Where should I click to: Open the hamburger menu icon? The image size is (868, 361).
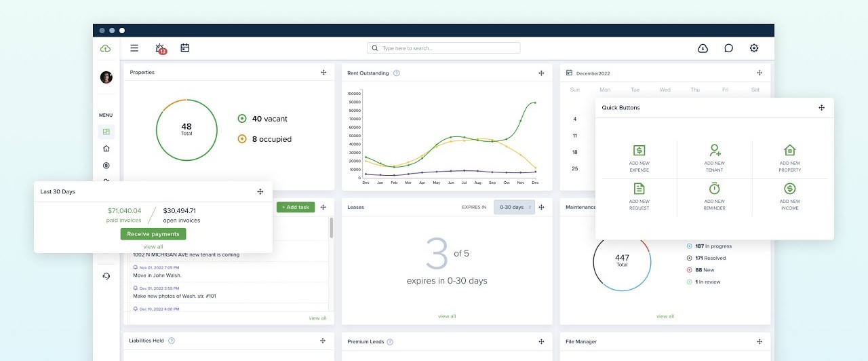point(134,48)
